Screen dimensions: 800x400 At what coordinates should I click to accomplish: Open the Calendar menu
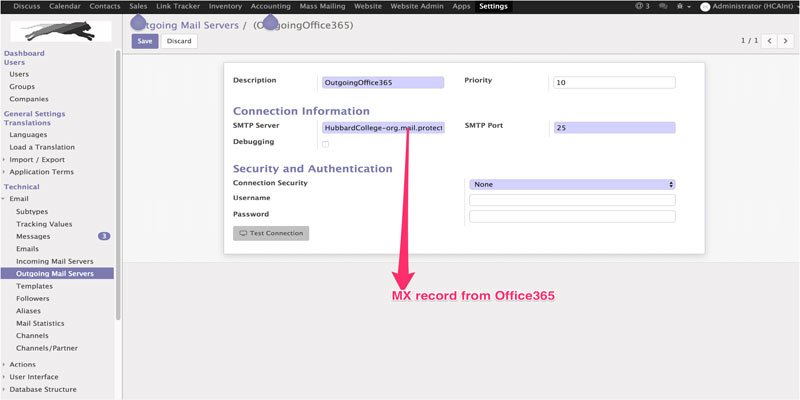65,7
